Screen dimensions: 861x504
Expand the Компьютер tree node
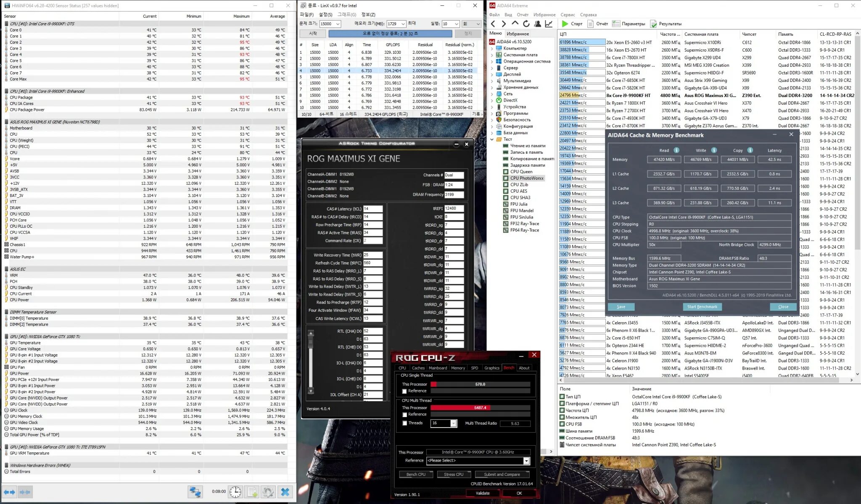click(492, 48)
